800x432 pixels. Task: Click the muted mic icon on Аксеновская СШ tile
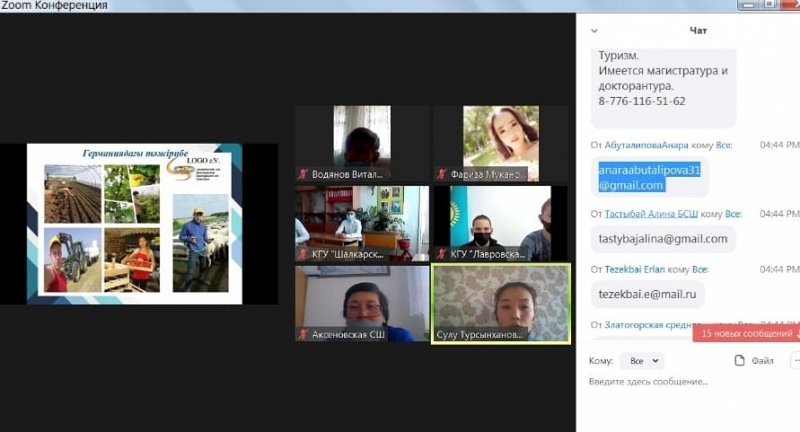coord(301,334)
